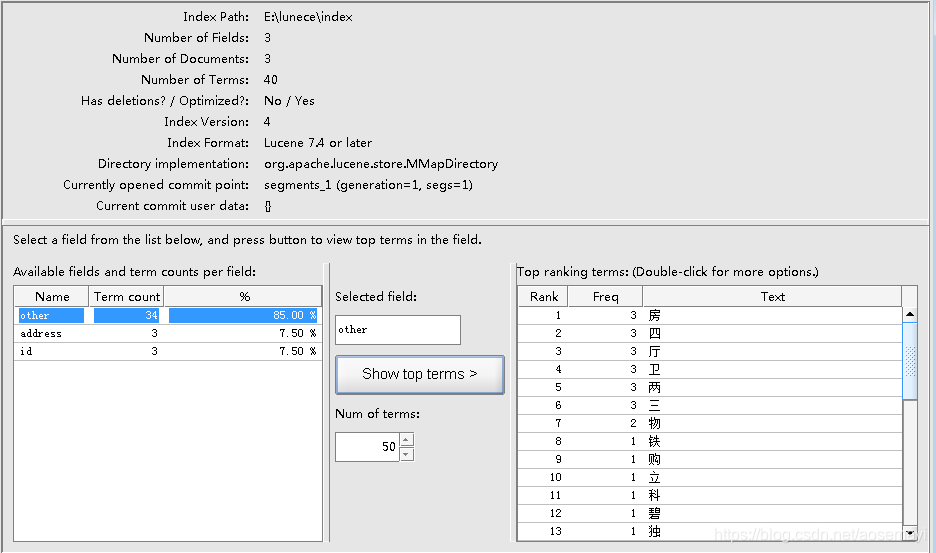Select rank 8 term row 铁
This screenshot has height=553, width=936.
pyautogui.click(x=709, y=441)
